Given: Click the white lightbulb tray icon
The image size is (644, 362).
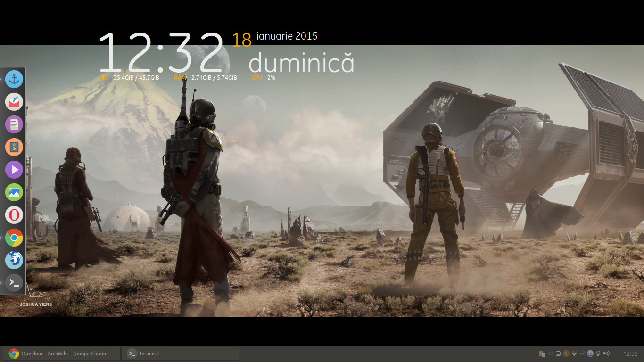Looking at the screenshot, I should 598,354.
